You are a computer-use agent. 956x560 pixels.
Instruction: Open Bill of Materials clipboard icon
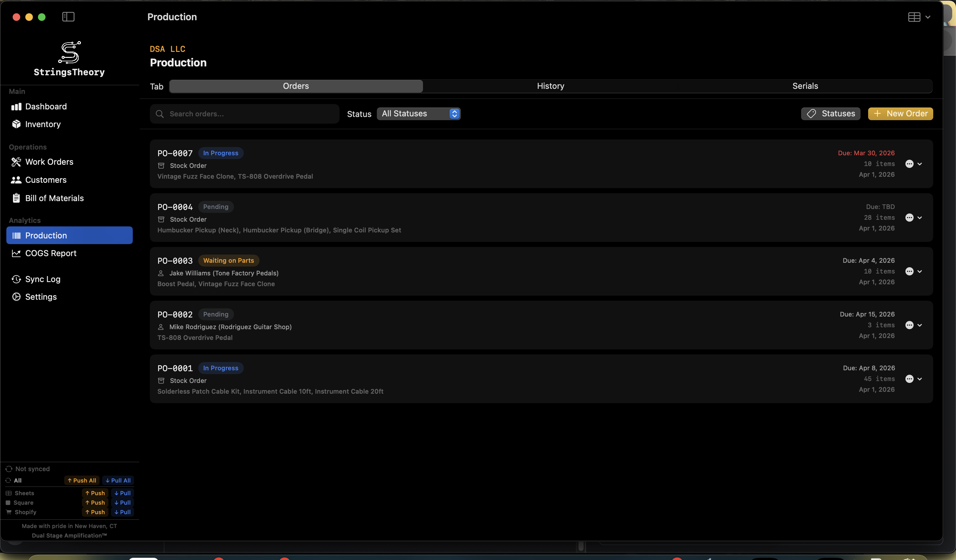pyautogui.click(x=16, y=198)
